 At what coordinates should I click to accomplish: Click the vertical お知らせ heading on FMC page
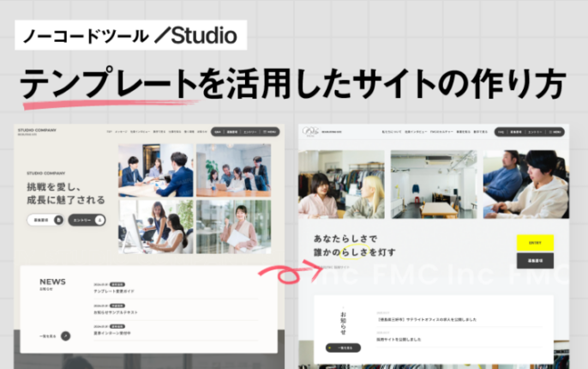(343, 323)
